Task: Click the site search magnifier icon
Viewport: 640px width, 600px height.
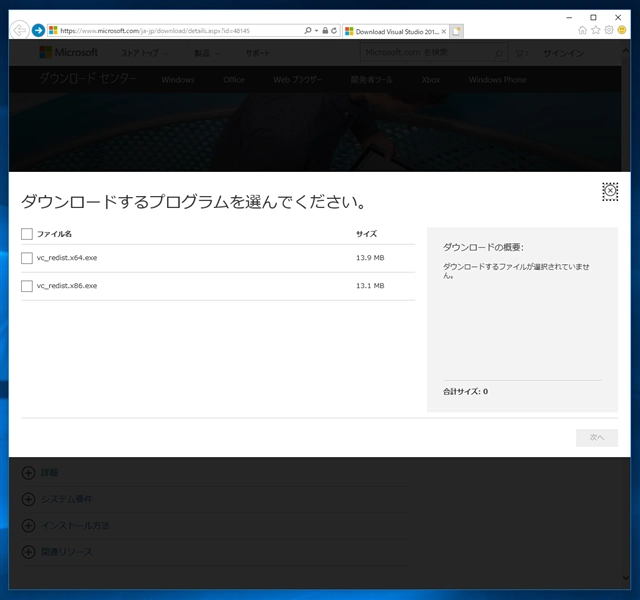Action: click(x=498, y=53)
